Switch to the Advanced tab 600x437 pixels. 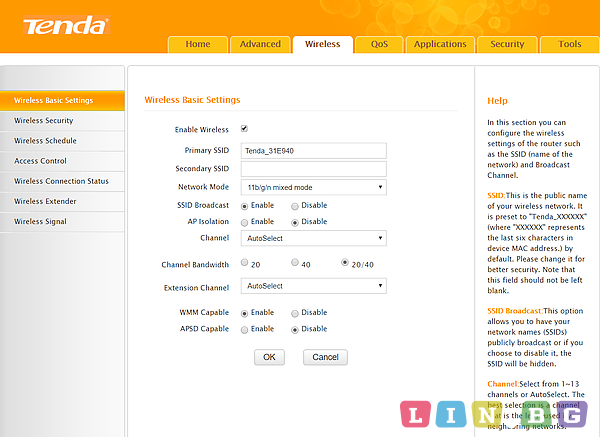(x=260, y=44)
